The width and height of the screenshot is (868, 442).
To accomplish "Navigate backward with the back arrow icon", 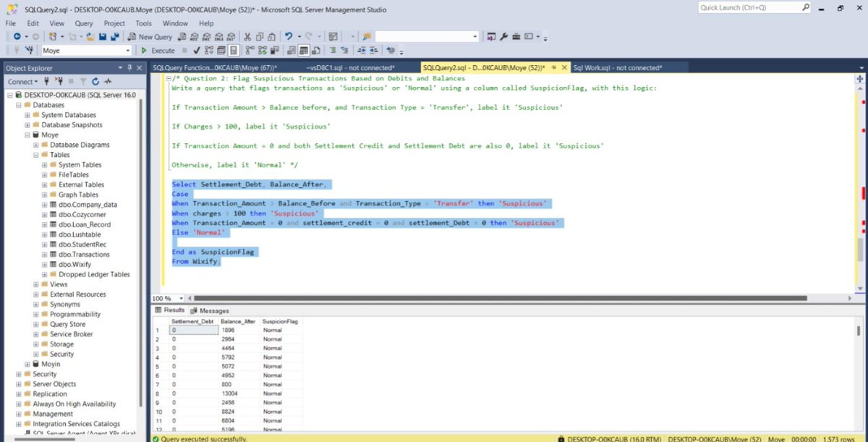I will pos(17,36).
